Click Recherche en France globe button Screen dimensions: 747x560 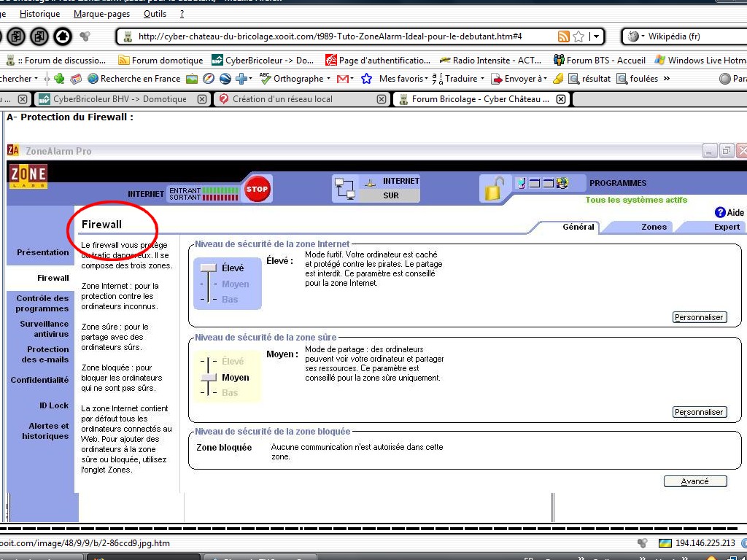(x=134, y=79)
